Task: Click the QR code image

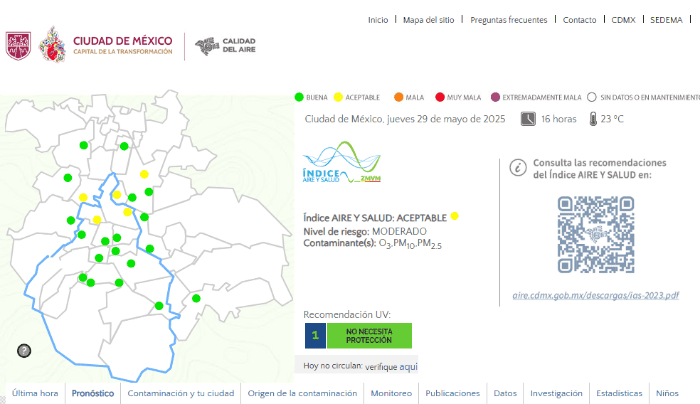Action: click(x=595, y=234)
